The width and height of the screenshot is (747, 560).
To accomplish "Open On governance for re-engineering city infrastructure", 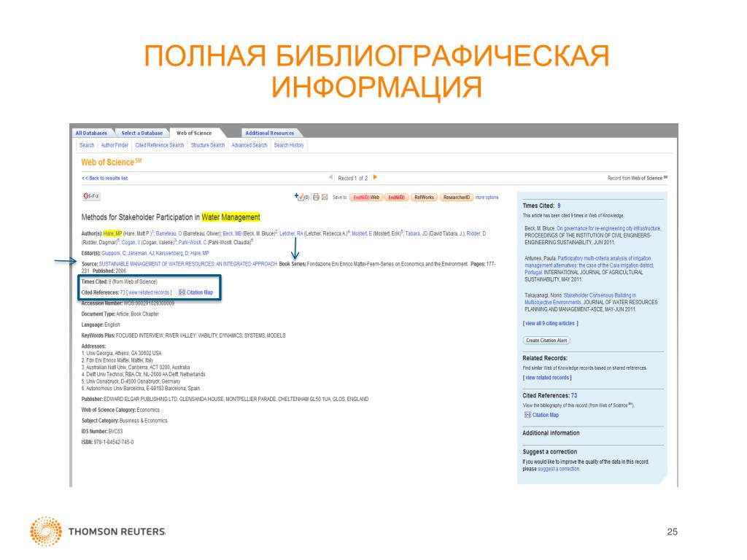I will (x=608, y=228).
